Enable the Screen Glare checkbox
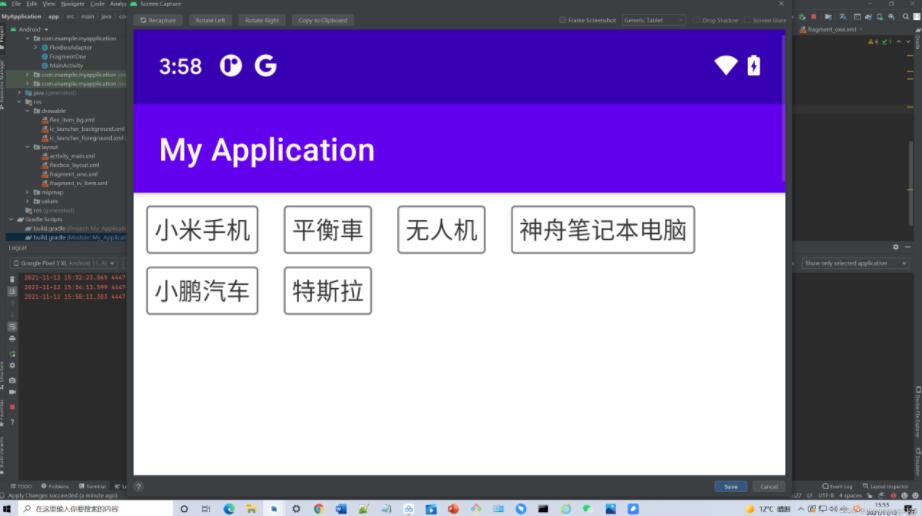 (747, 20)
